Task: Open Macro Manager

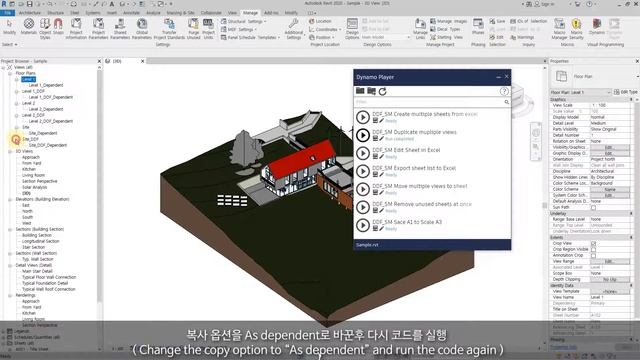Action: [559, 29]
